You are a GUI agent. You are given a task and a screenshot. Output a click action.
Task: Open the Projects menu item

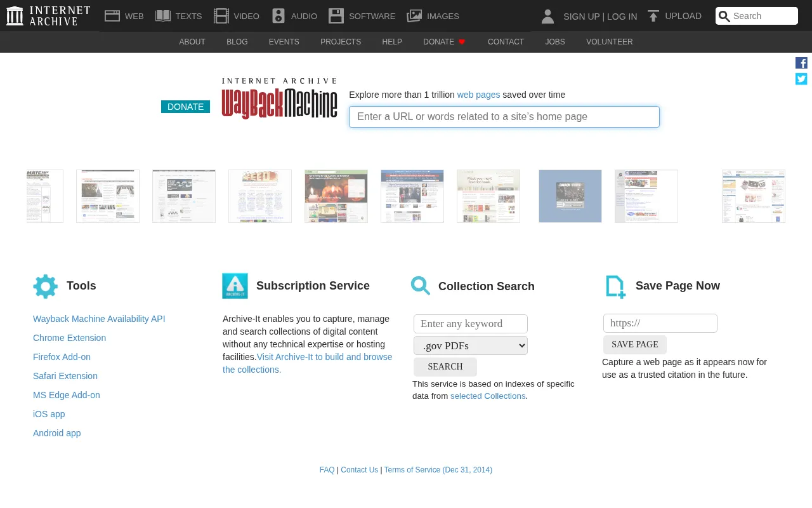pyautogui.click(x=341, y=42)
